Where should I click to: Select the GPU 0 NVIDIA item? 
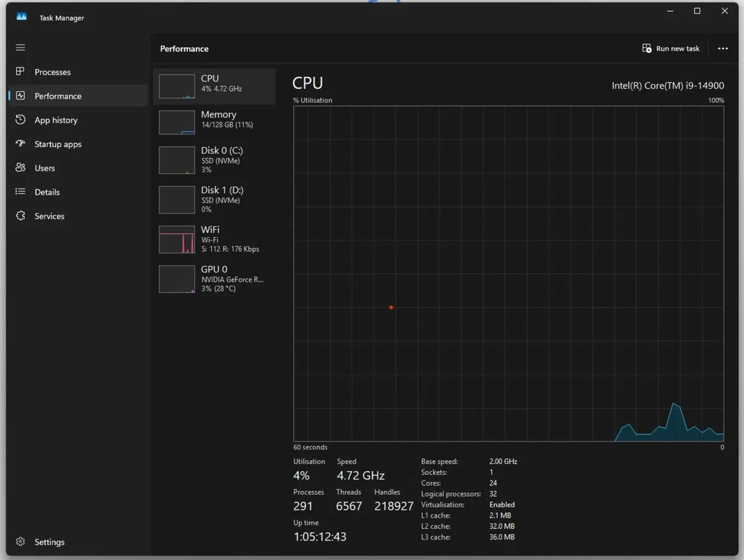point(214,278)
